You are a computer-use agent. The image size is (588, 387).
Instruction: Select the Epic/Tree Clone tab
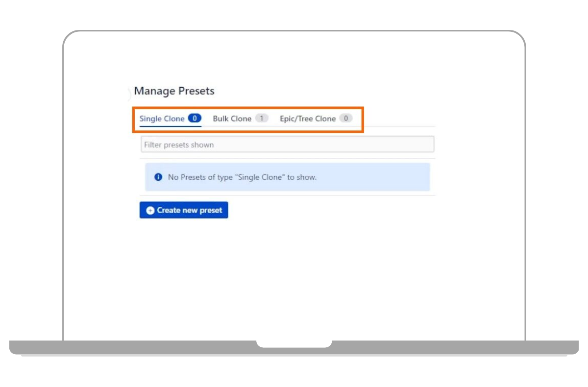coord(307,119)
